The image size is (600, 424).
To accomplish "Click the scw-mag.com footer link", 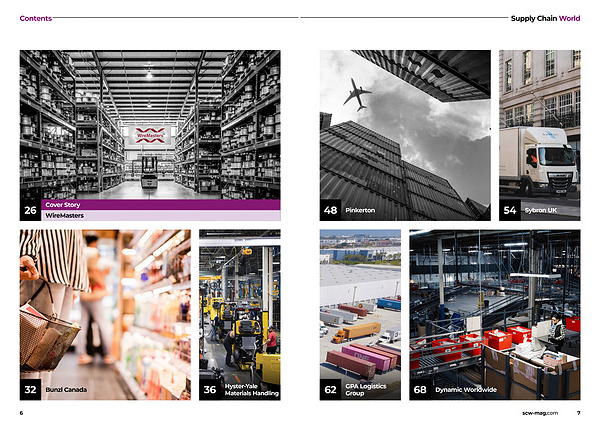I will point(540,413).
